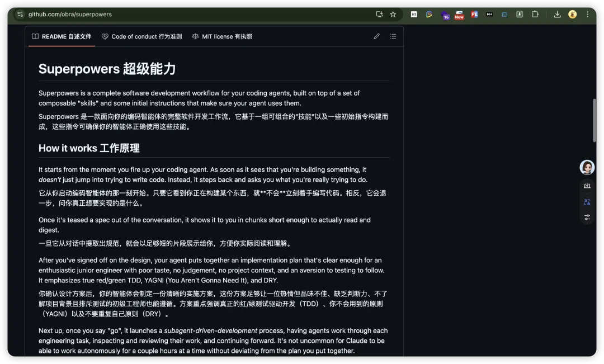Open the blue robot extension icon
This screenshot has height=364, width=604.
(504, 14)
